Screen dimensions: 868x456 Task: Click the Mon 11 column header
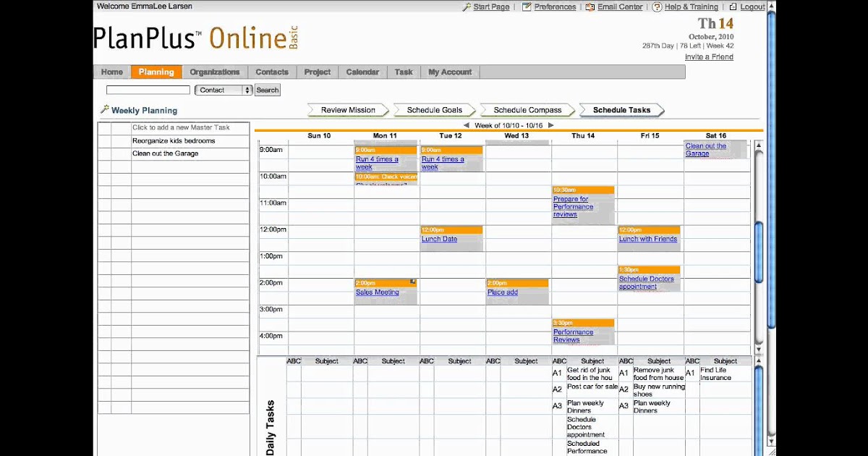click(x=385, y=136)
